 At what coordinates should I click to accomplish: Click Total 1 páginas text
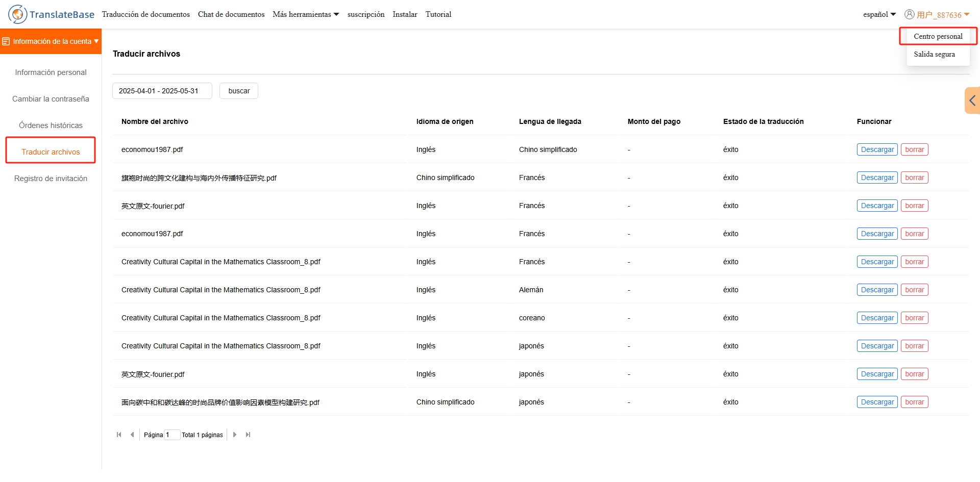202,435
